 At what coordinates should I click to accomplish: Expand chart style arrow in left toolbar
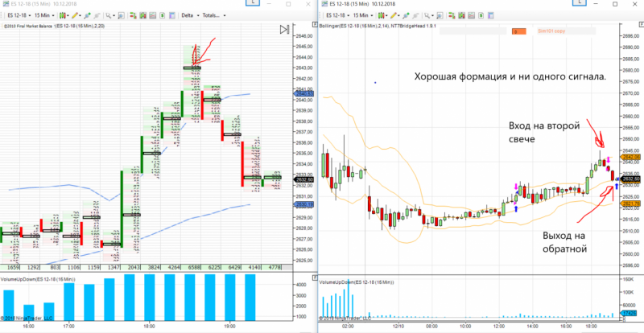pos(68,15)
